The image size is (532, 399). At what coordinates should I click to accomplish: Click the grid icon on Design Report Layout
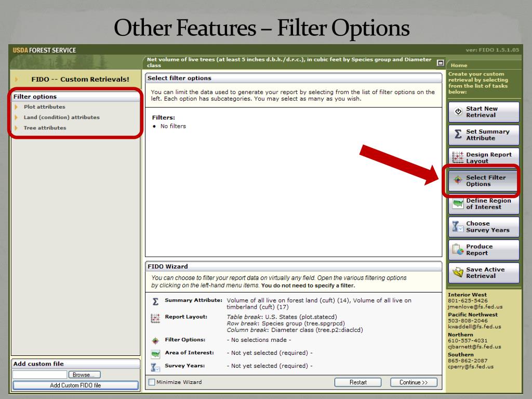click(x=458, y=157)
